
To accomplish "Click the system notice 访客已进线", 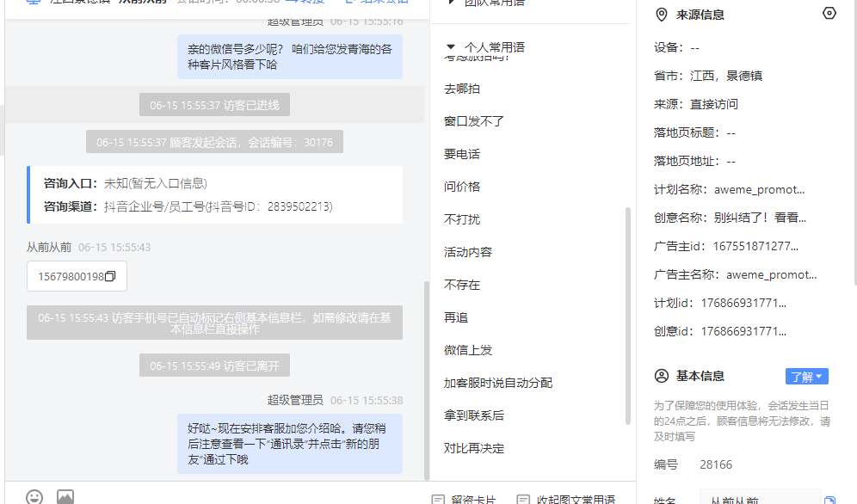I will [x=214, y=105].
